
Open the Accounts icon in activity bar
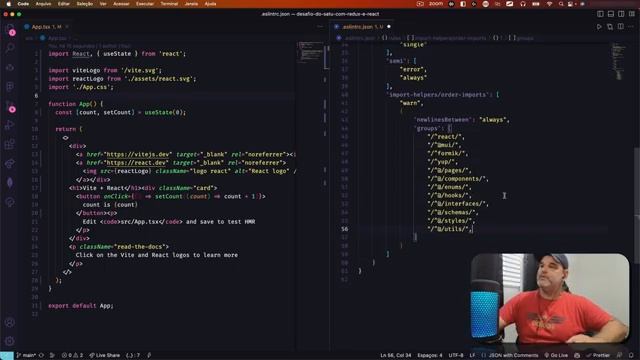[10, 322]
